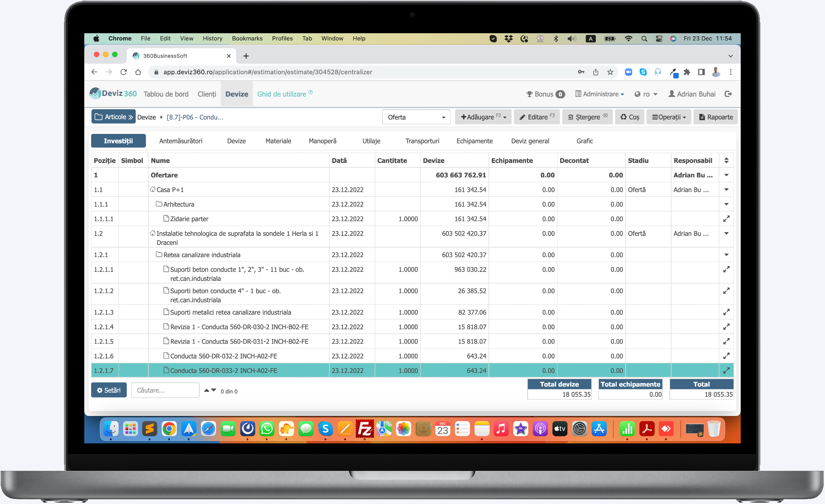Click the expand arrows icon on row 1.2.1.7

pos(726,370)
